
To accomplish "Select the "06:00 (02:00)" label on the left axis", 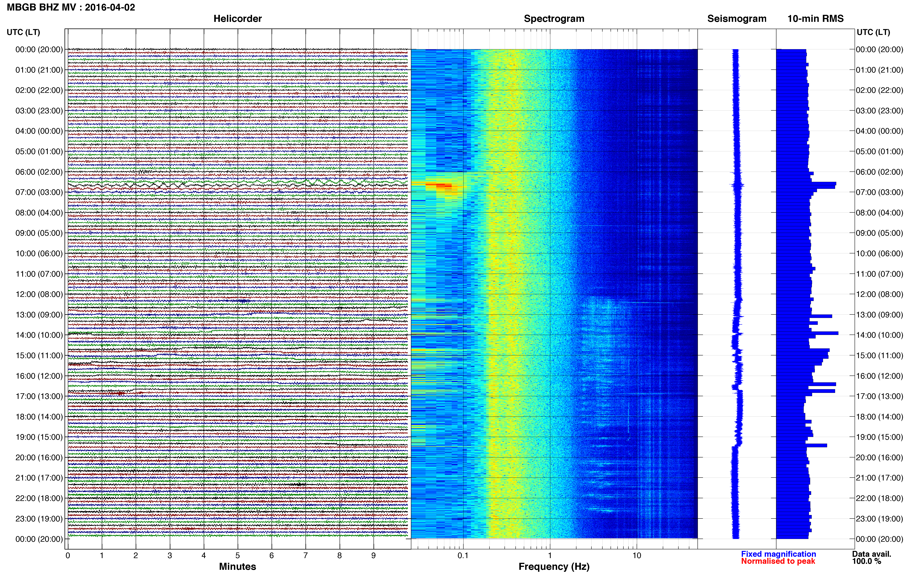I will [x=39, y=172].
